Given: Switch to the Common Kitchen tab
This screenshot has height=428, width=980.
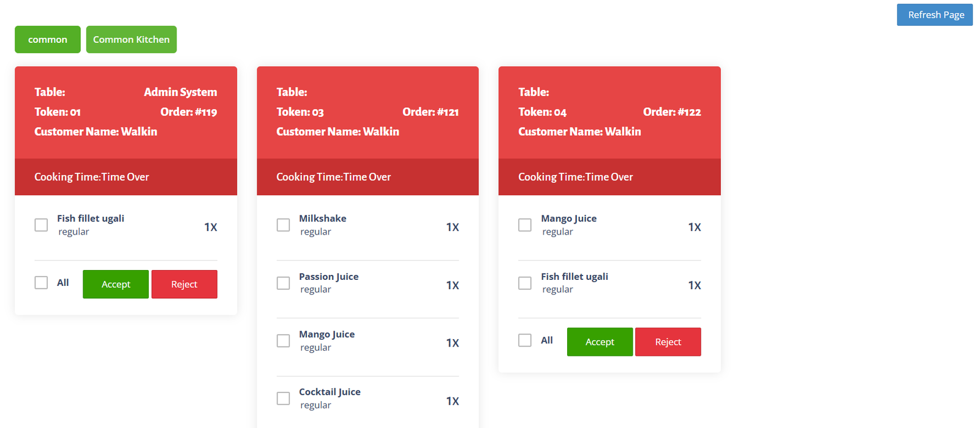Looking at the screenshot, I should (x=131, y=39).
